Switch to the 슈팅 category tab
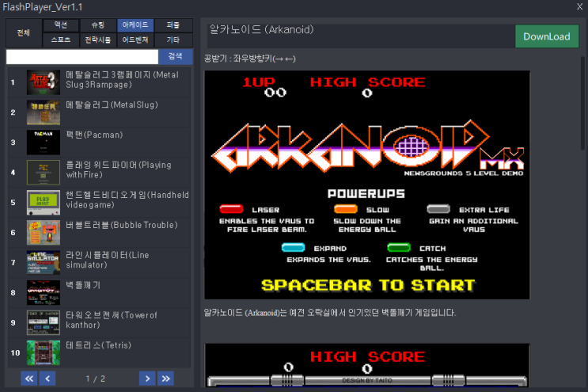Screen dimensions: 588x392 [x=98, y=25]
